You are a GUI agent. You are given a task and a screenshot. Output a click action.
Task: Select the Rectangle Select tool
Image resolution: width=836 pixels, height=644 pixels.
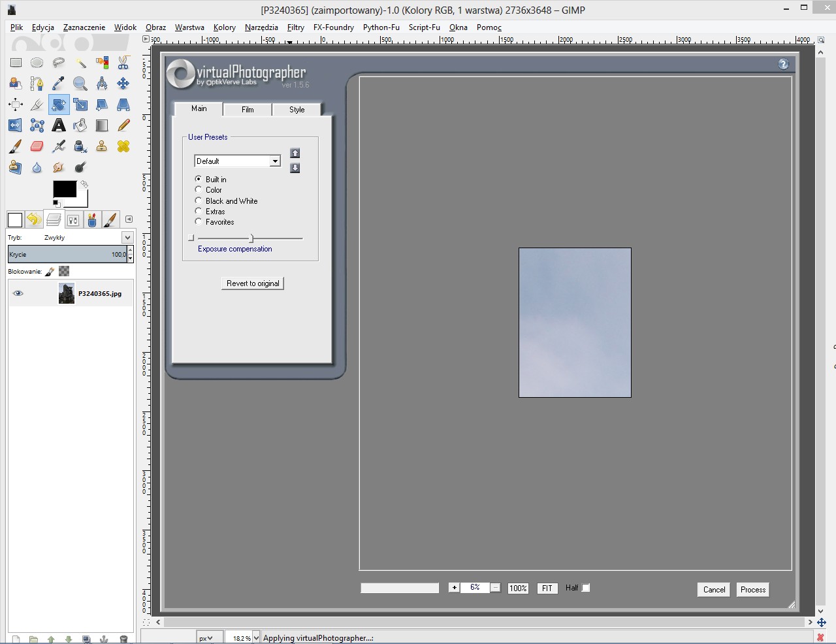pyautogui.click(x=16, y=63)
